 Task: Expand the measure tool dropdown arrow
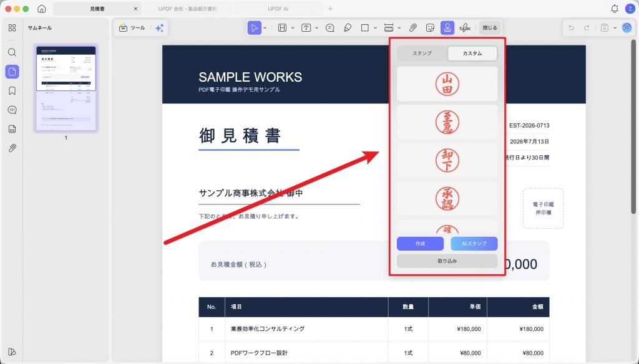coord(399,27)
